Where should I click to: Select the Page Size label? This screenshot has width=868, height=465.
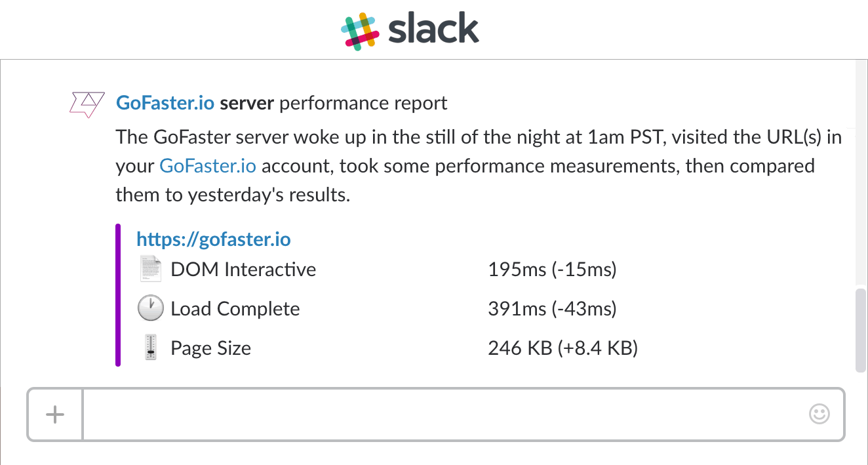210,348
